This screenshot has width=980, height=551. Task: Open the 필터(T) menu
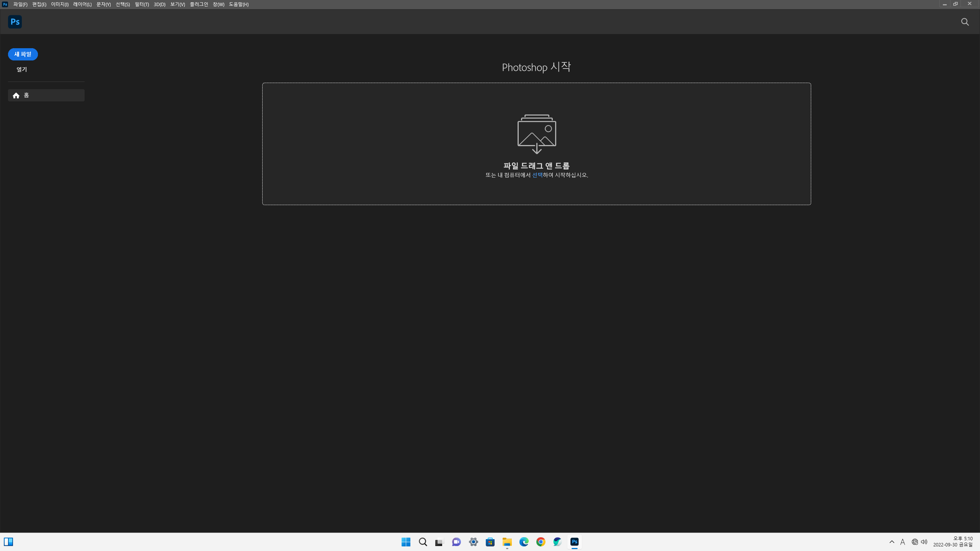pos(142,4)
